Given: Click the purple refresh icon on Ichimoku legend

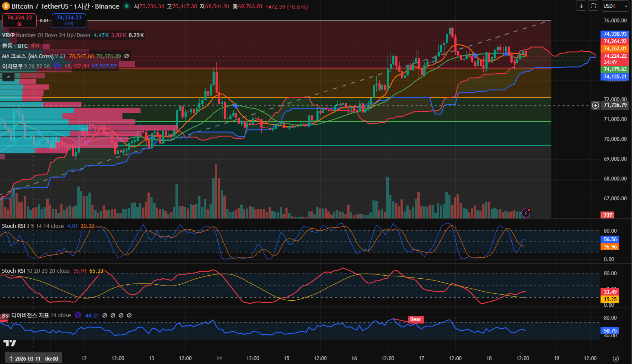Looking at the screenshot, I should [x=57, y=66].
